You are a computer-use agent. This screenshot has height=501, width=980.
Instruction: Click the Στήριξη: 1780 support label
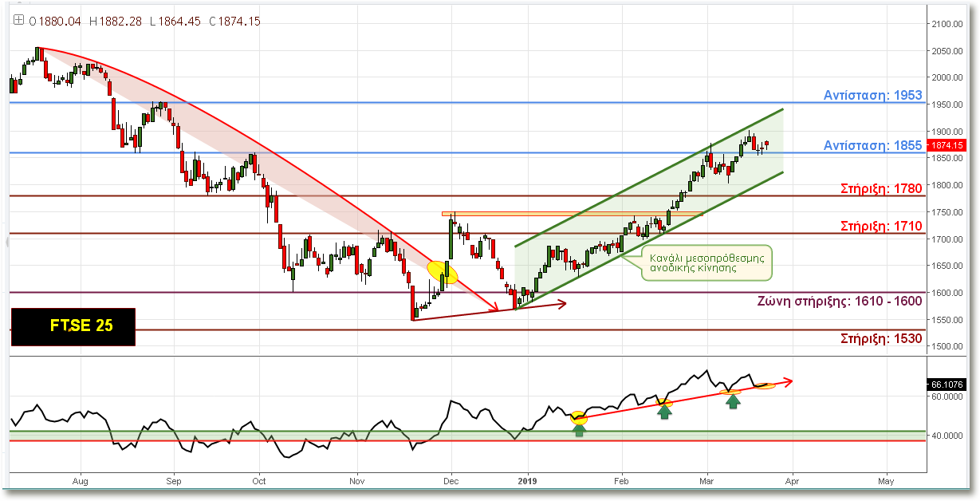(881, 189)
